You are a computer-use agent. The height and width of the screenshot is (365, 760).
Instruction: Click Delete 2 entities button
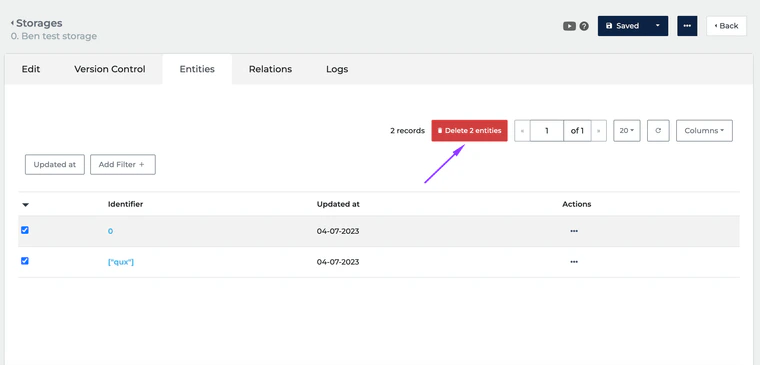point(469,131)
